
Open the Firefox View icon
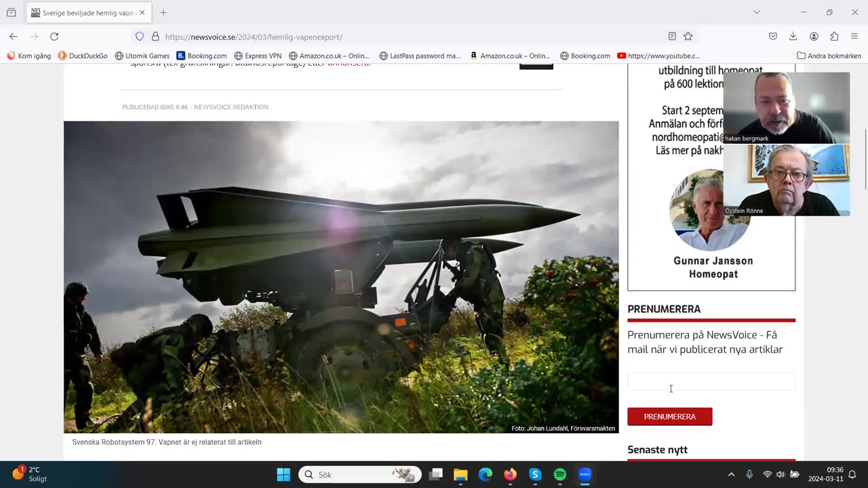(x=11, y=12)
